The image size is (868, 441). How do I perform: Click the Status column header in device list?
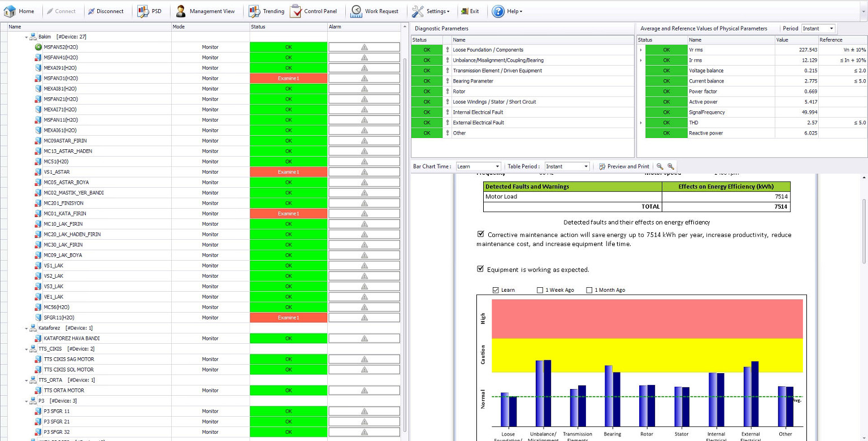288,27
